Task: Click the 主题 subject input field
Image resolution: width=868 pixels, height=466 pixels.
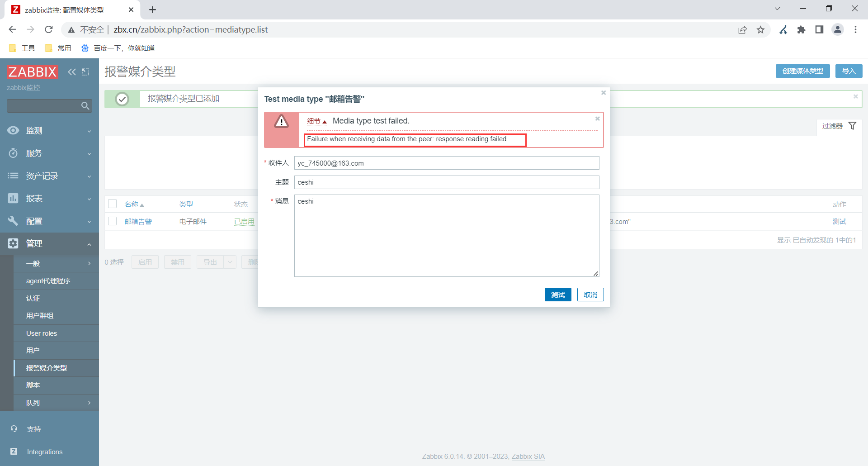Action: [x=447, y=182]
